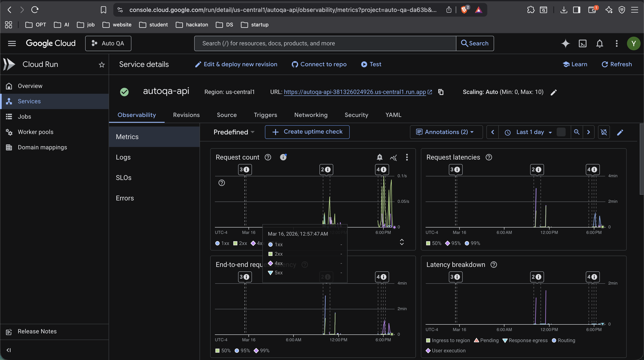Expand Last 1 day time range dropdown
Viewport: 644px width, 360px height.
pos(530,132)
